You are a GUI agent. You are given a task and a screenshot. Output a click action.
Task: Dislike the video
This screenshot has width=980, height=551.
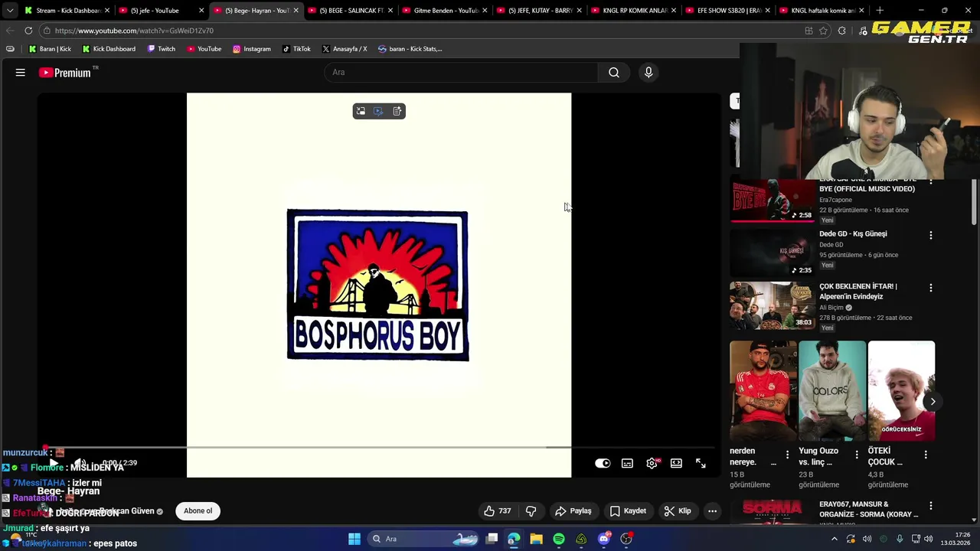(x=531, y=511)
